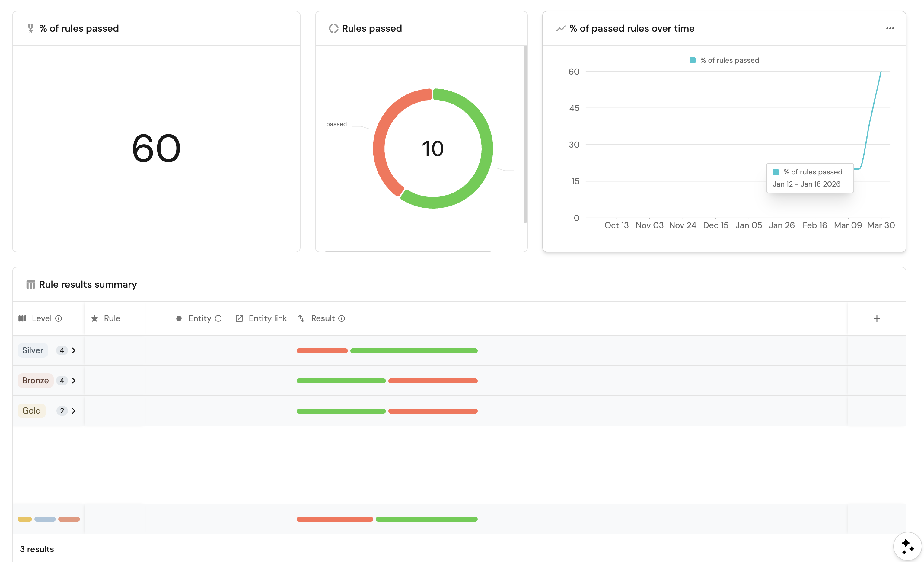Click the Silver row result progress bar
924x562 pixels.
click(x=387, y=351)
